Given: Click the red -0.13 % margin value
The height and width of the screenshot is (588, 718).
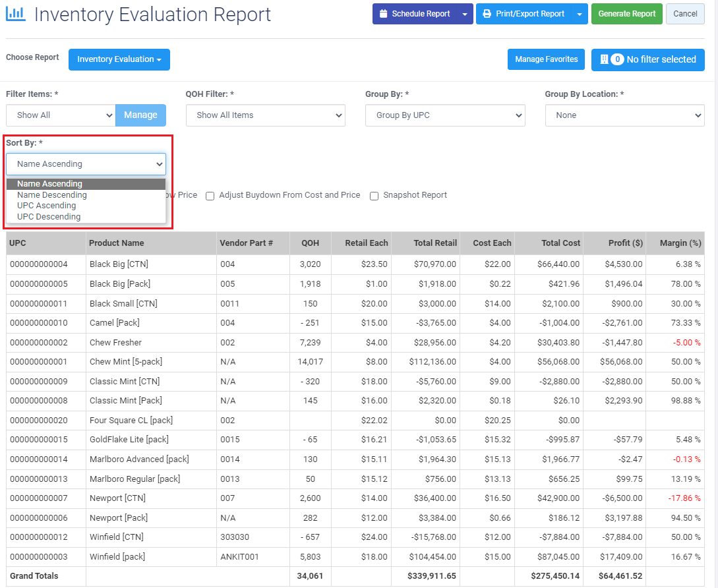Looking at the screenshot, I should pos(686,459).
